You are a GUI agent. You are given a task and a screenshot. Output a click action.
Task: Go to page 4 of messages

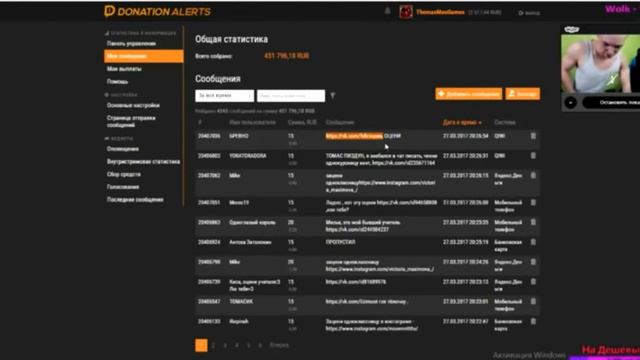[x=236, y=345]
